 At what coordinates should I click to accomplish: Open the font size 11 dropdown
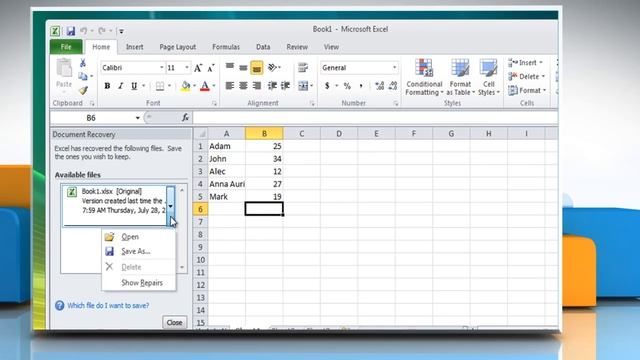coord(187,68)
